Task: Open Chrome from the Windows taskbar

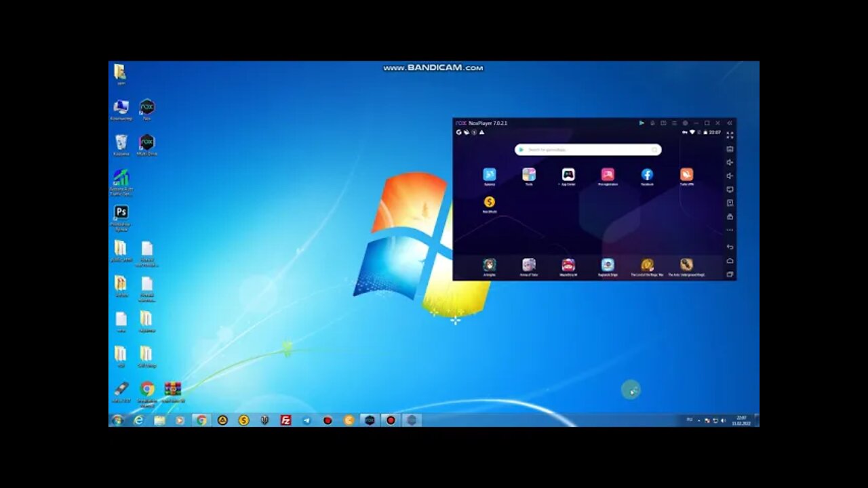Action: pyautogui.click(x=201, y=420)
